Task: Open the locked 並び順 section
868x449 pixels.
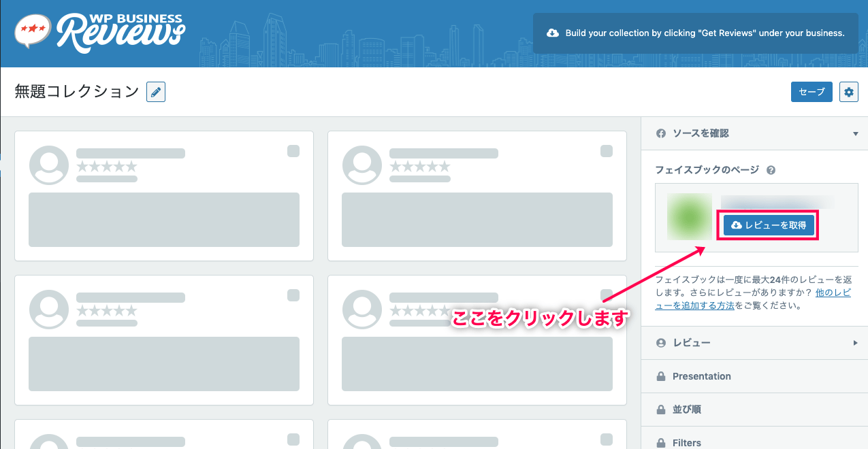Action: (754, 410)
